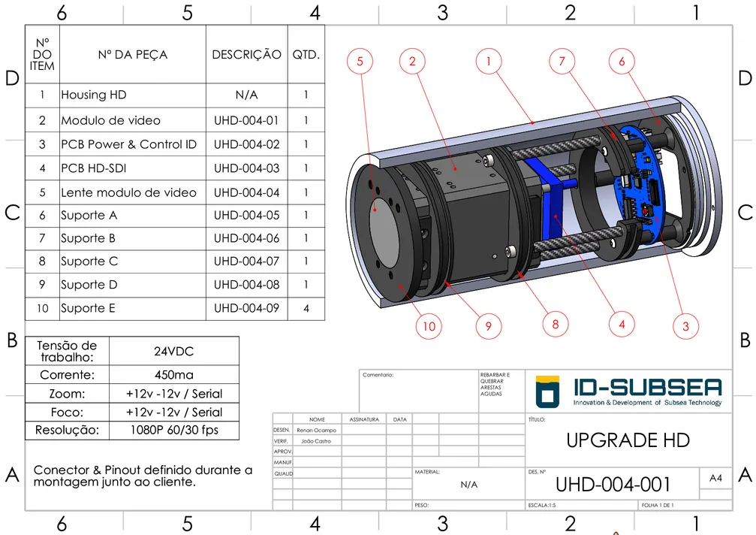This screenshot has height=535, width=756.
Task: Select the 'Suporte A' cell
Action: pos(133,215)
